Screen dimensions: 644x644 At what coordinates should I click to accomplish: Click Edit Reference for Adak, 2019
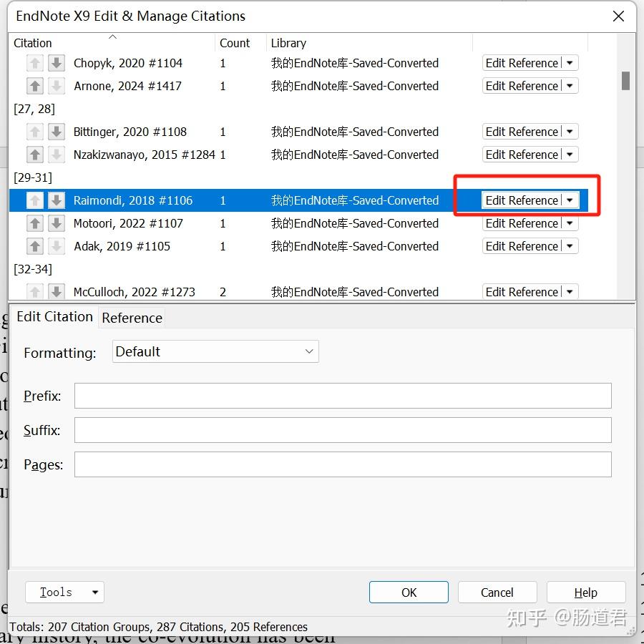(x=522, y=246)
